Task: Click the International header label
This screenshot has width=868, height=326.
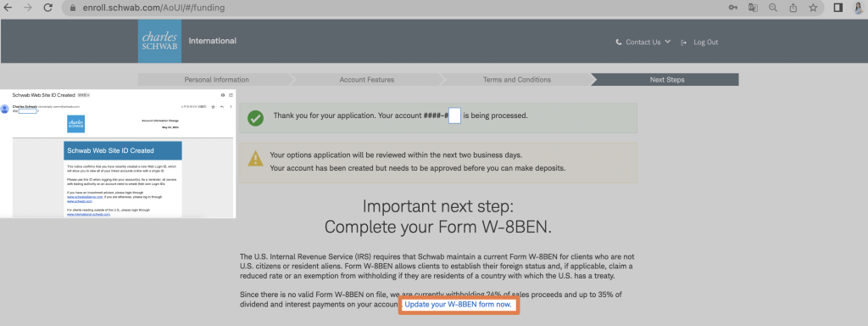Action: pos(213,41)
